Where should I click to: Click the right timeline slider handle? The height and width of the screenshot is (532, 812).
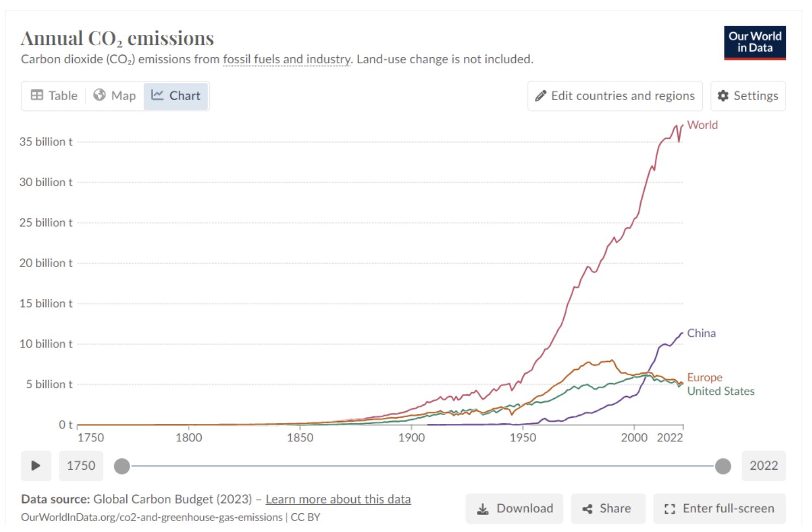coord(723,466)
